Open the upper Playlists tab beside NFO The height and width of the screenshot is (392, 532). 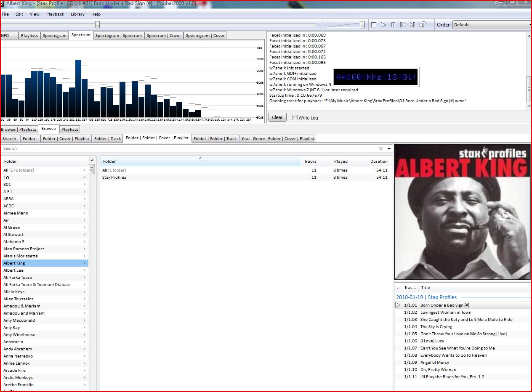click(x=30, y=36)
